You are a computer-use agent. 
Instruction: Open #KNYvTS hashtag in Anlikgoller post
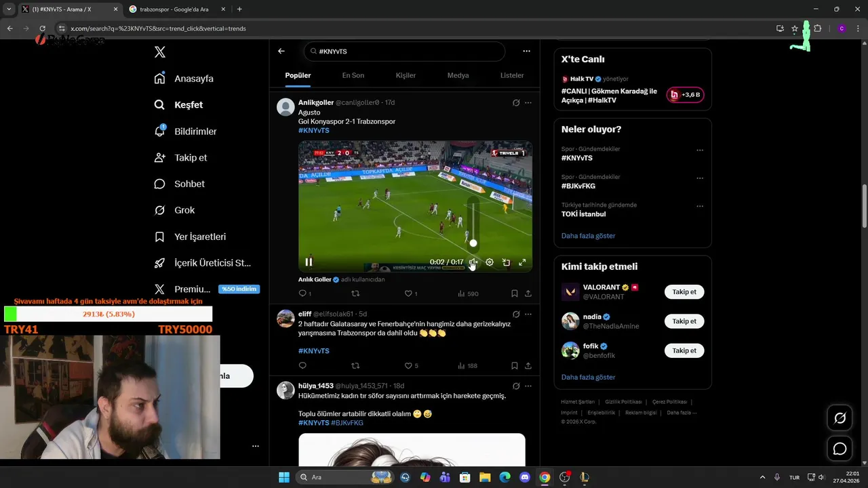tap(313, 130)
